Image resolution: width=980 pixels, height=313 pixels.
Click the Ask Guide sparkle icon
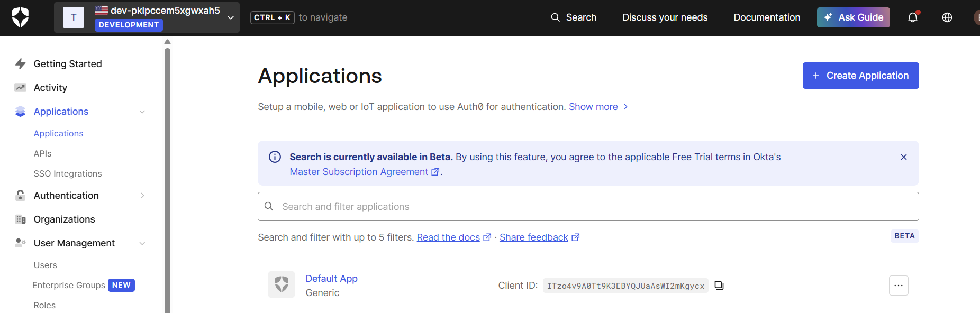[x=828, y=17]
